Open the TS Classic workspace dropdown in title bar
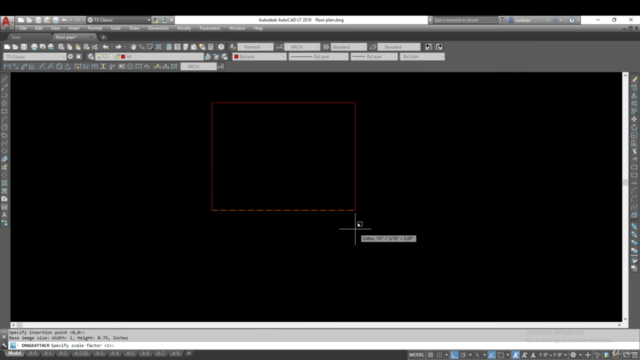Image resolution: width=640 pixels, height=360 pixels. coord(119,20)
